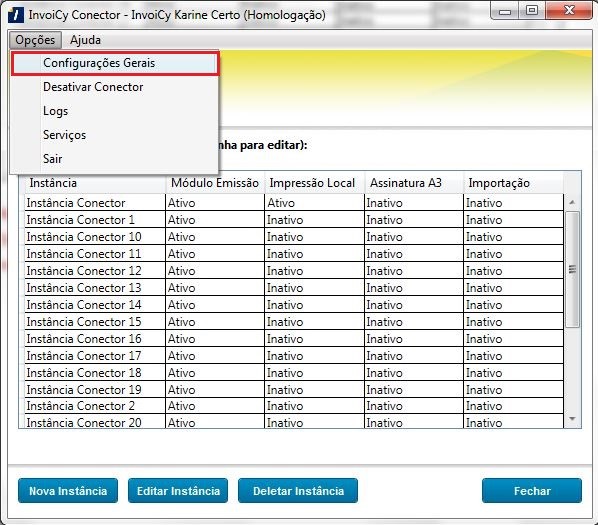
Task: Maximize the InvoiCy Conector window
Action: 532,11
